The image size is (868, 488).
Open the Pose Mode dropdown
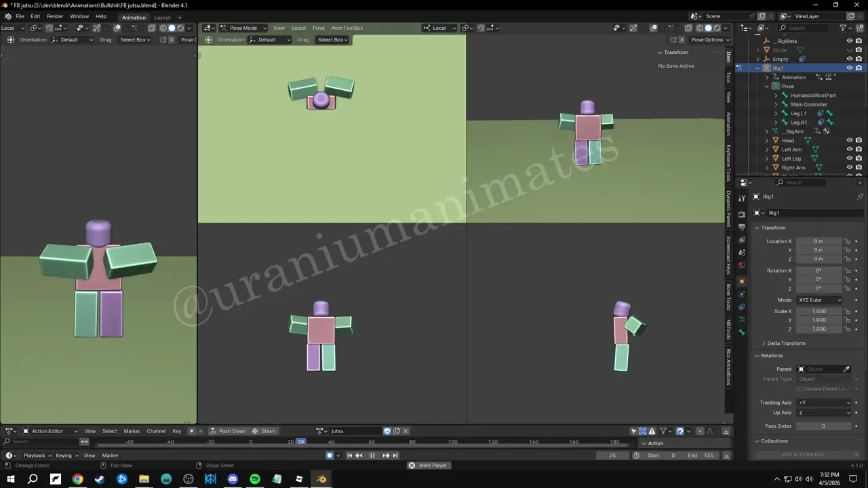coord(243,28)
